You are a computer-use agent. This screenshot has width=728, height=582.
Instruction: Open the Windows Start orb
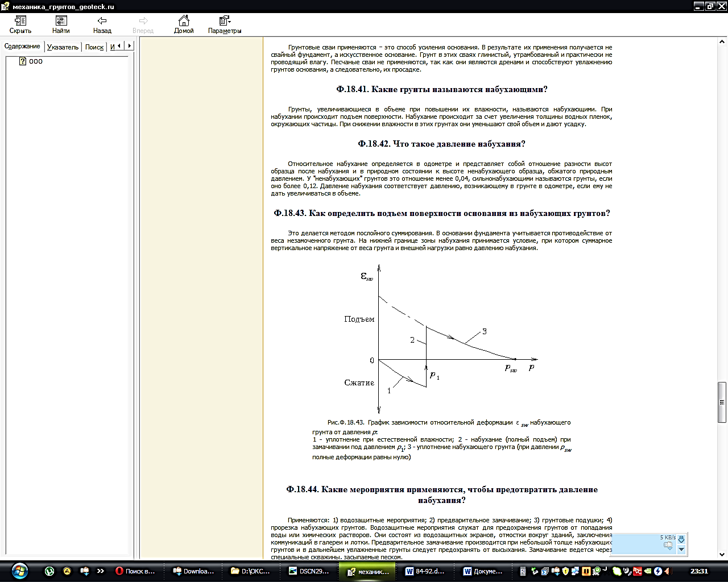point(20,571)
